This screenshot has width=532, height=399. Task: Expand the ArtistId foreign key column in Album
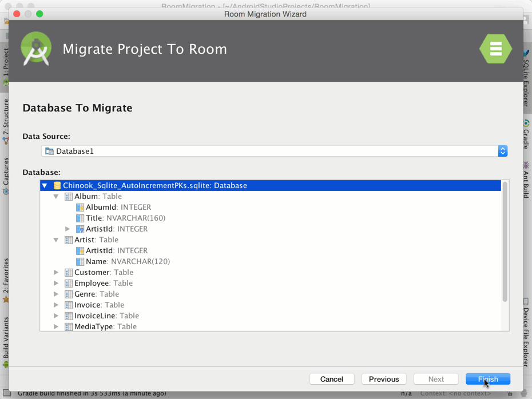(x=68, y=229)
